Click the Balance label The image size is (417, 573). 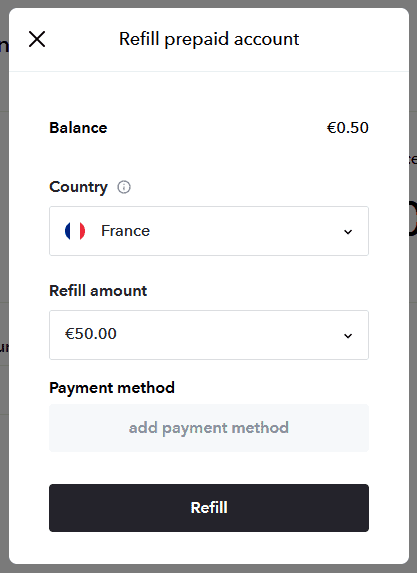(x=78, y=128)
